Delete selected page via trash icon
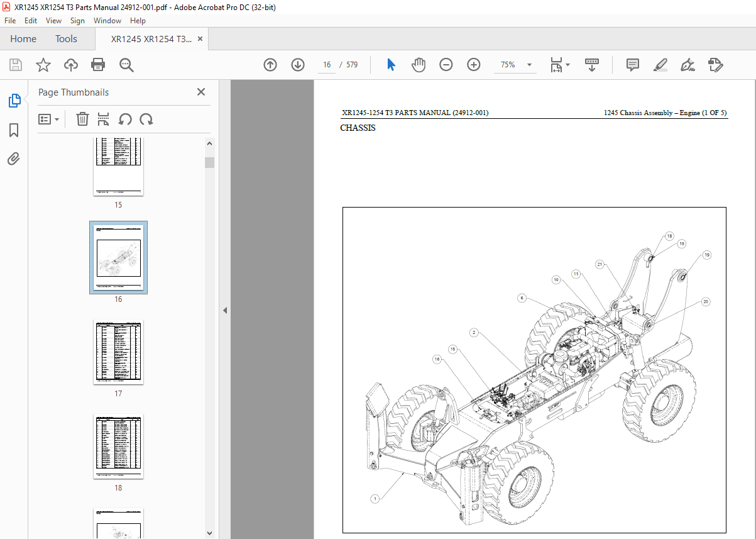 click(82, 119)
